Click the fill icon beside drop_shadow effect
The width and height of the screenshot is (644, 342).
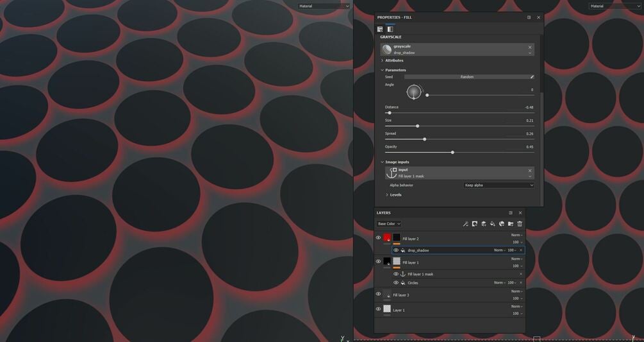(x=403, y=250)
